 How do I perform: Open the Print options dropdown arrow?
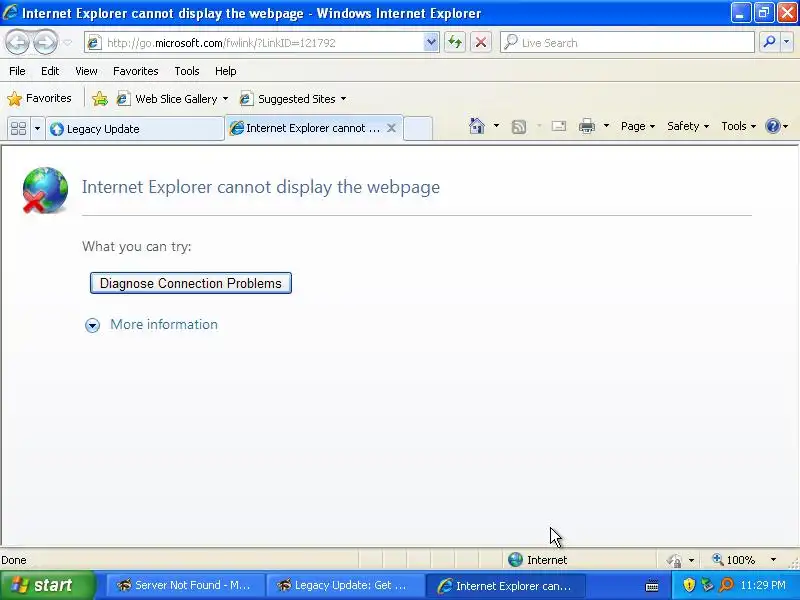click(606, 126)
